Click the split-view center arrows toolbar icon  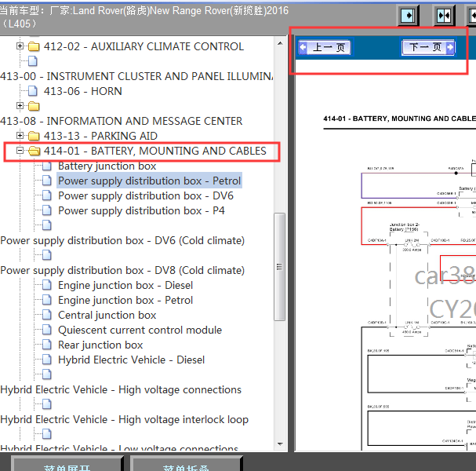444,15
